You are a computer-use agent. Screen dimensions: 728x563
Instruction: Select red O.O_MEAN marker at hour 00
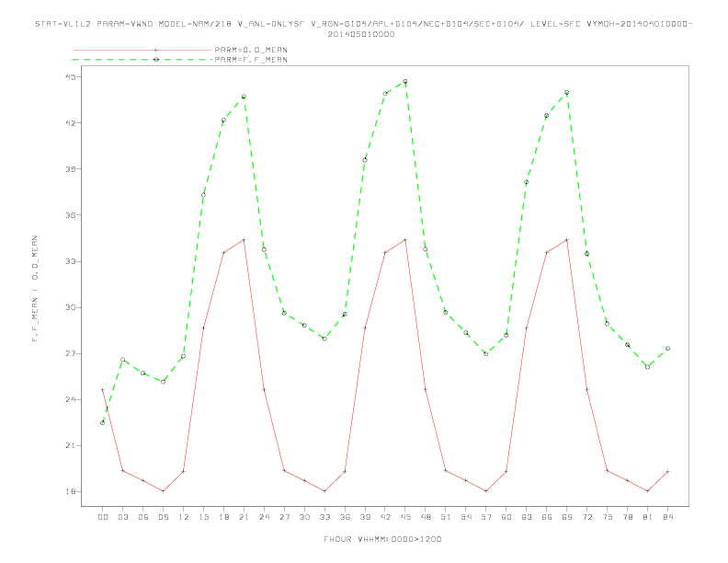pyautogui.click(x=103, y=390)
